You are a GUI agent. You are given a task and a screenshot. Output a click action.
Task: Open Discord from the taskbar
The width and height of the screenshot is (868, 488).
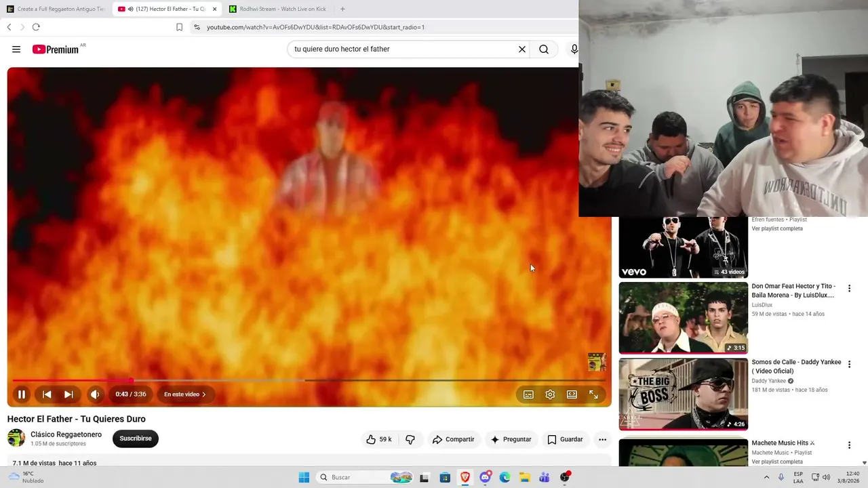click(485, 477)
